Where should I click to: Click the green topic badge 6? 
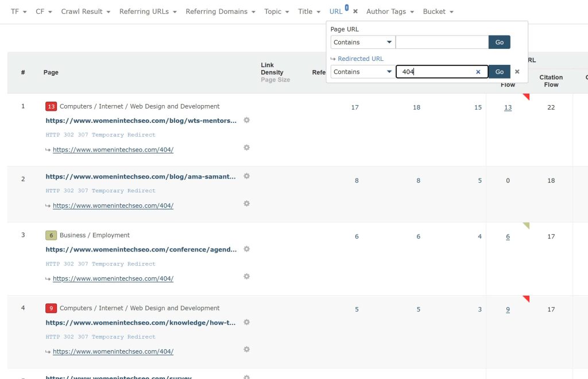click(51, 235)
